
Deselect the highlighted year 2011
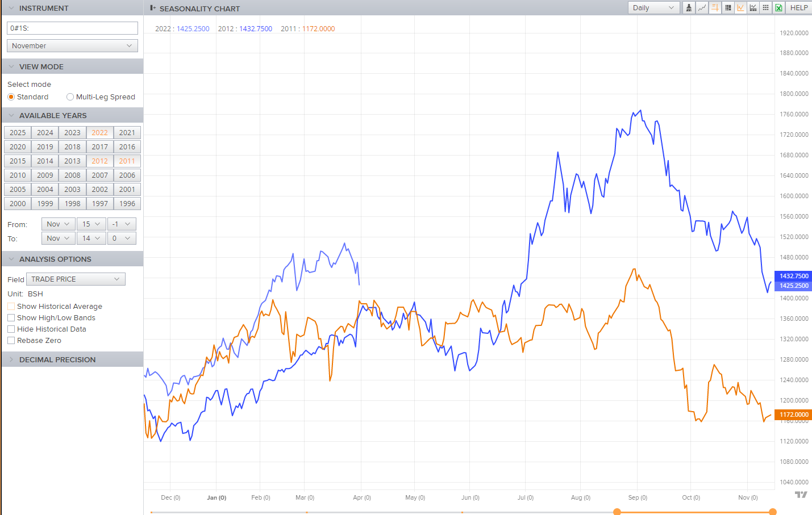click(x=127, y=161)
